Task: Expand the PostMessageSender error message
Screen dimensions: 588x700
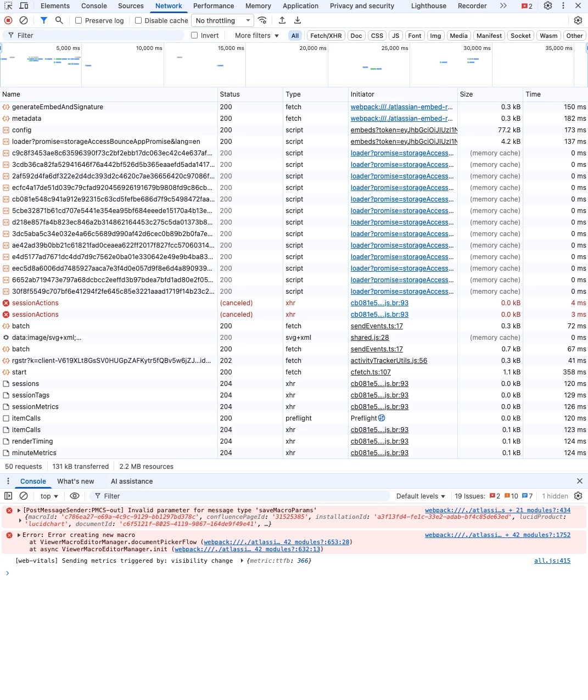Action: click(x=19, y=511)
